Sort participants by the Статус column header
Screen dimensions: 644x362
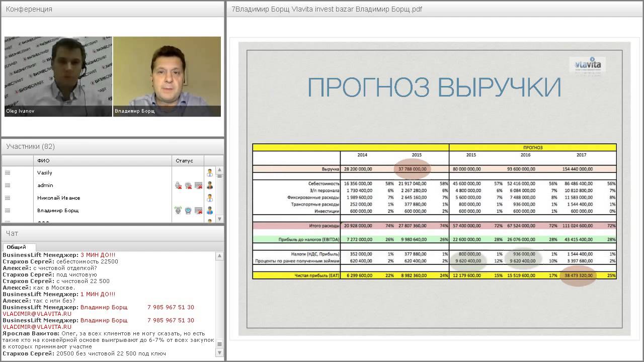coord(185,161)
